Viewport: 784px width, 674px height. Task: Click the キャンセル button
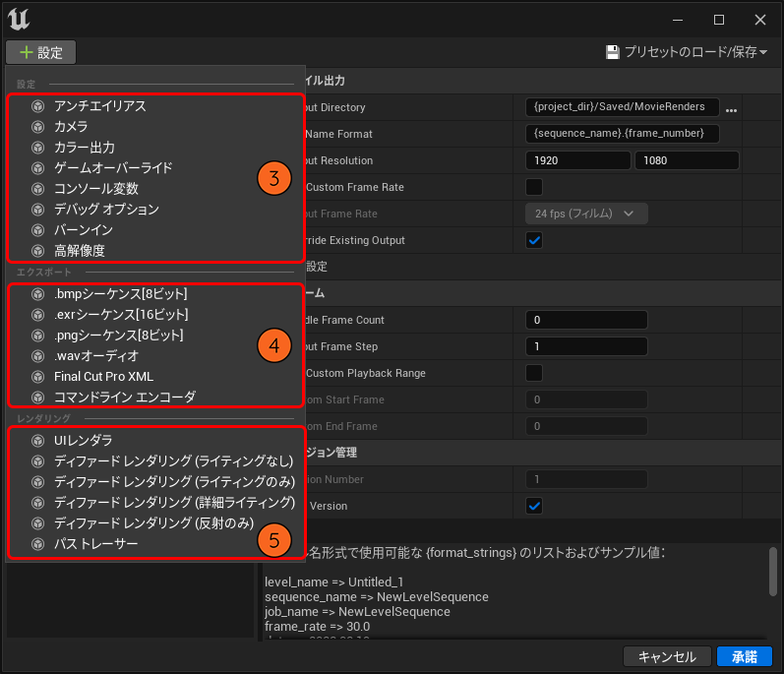pyautogui.click(x=667, y=656)
